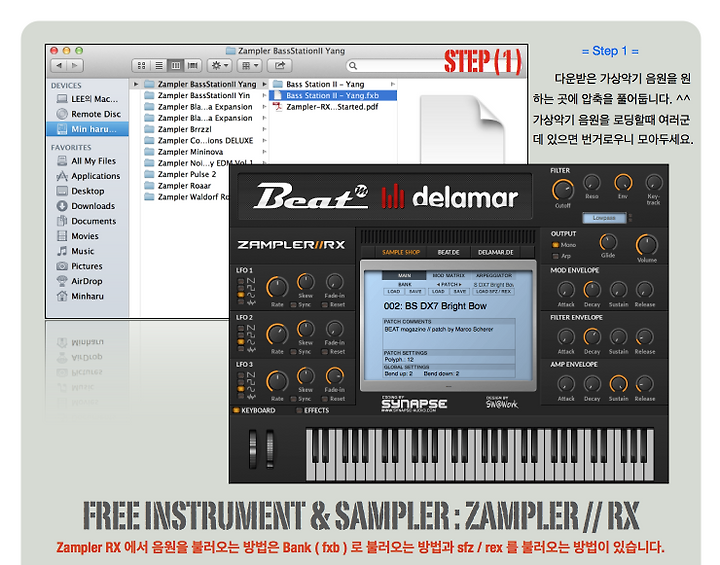This screenshot has height=565, width=720.
Task: Click the Output Volume knob
Action: tap(647, 245)
